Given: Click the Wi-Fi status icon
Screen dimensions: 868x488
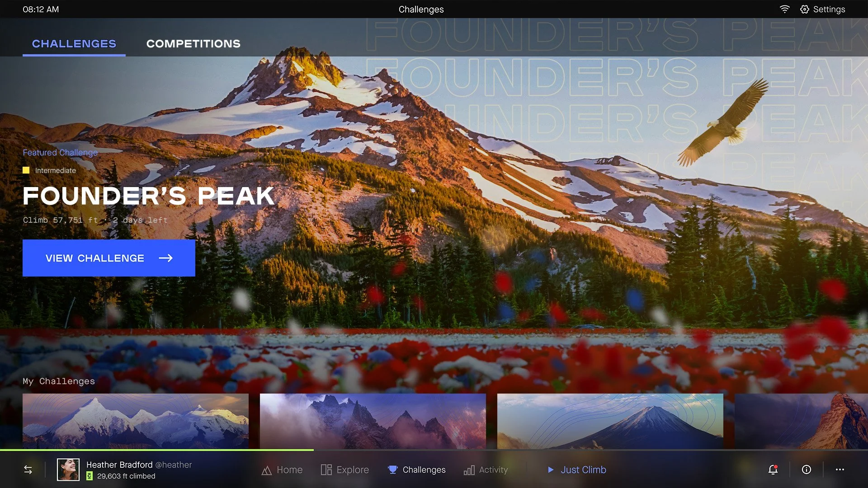Looking at the screenshot, I should pos(784,9).
